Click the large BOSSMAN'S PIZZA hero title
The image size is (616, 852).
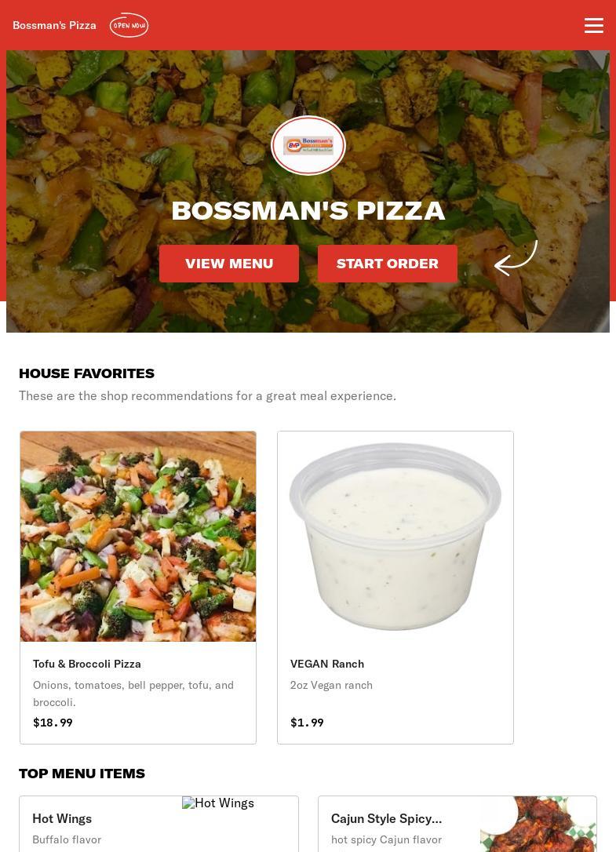[x=308, y=211]
